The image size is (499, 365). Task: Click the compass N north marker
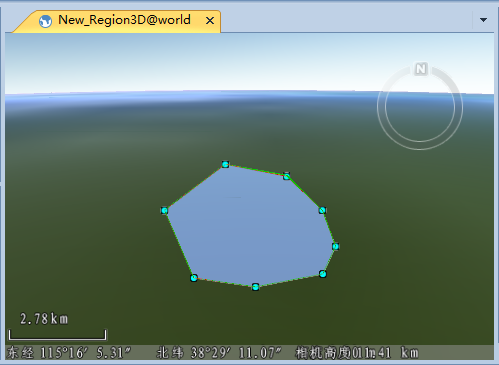421,69
